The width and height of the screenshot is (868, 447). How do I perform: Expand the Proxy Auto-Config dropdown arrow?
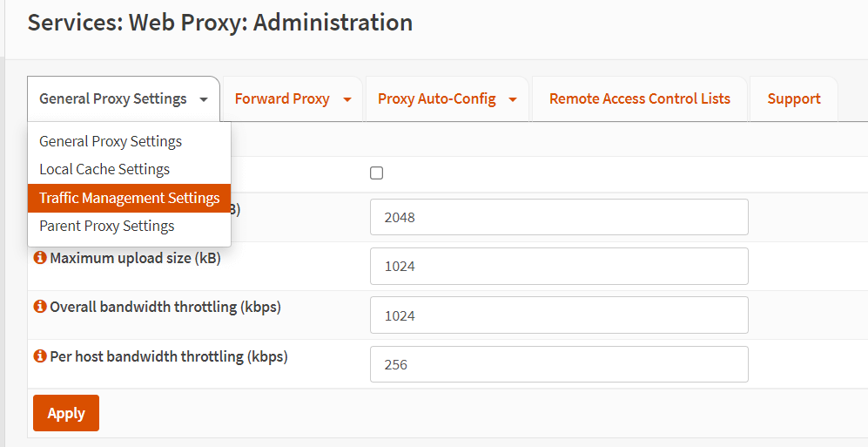(513, 99)
